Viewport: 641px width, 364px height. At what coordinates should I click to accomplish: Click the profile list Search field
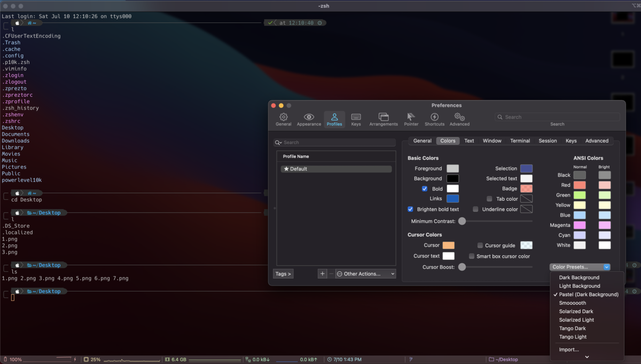click(334, 143)
